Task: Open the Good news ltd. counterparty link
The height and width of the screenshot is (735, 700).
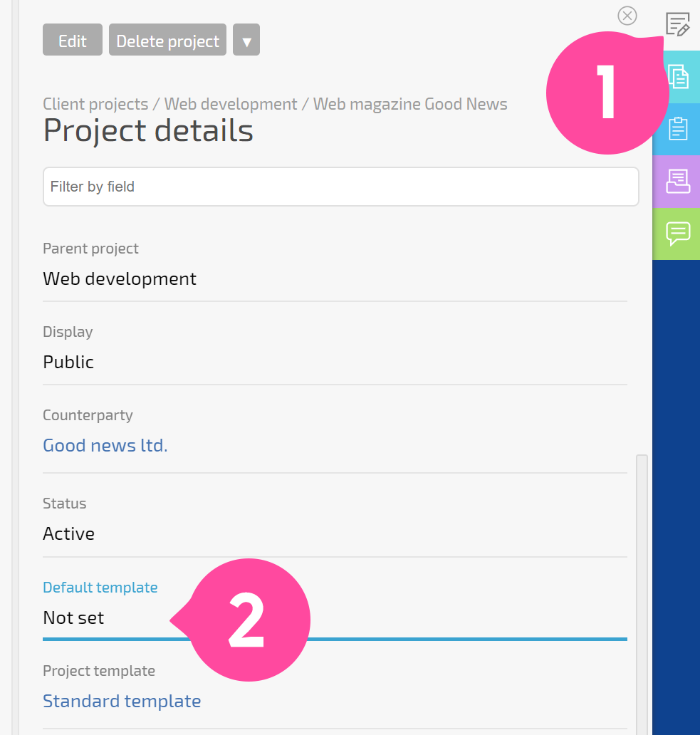Action: click(105, 445)
